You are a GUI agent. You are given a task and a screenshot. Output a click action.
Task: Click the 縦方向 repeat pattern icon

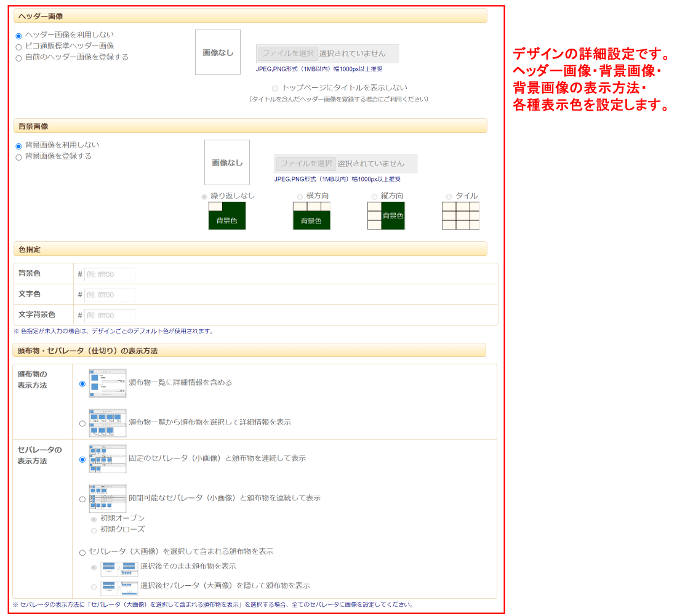point(386,215)
